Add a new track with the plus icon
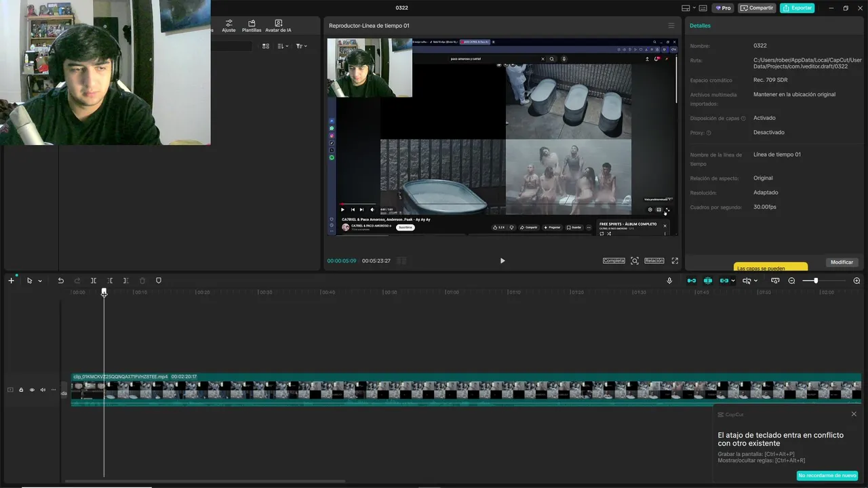868x488 pixels. click(x=11, y=281)
